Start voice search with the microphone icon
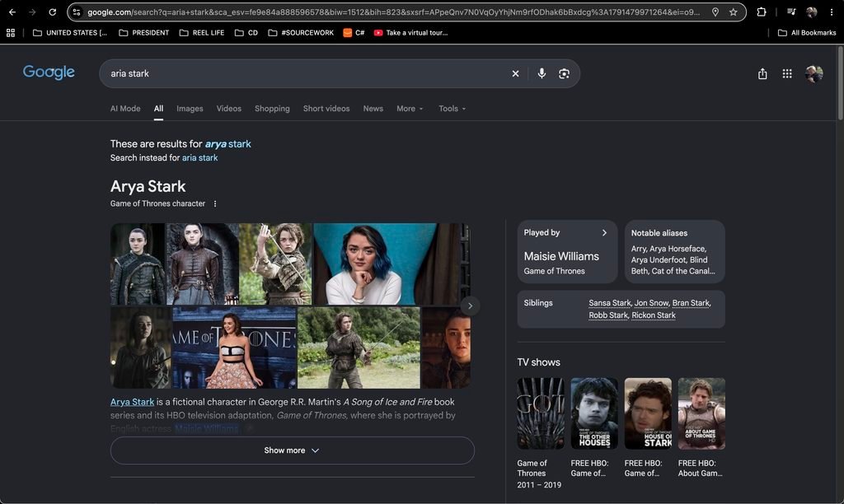The height and width of the screenshot is (504, 844). point(542,73)
